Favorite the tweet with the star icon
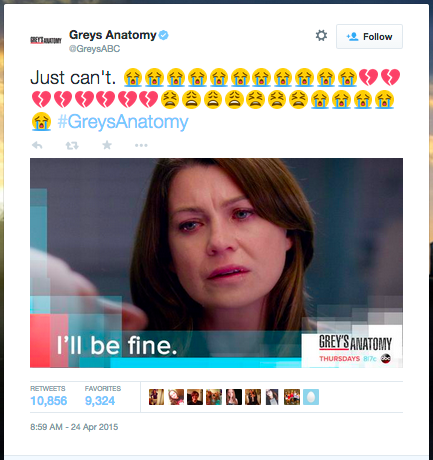 point(107,145)
